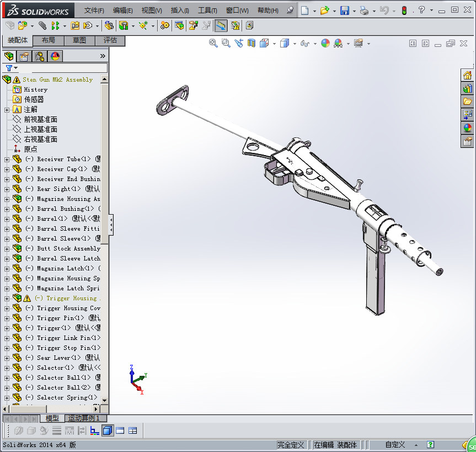
Task: Open the Section View tool
Action: click(252, 43)
